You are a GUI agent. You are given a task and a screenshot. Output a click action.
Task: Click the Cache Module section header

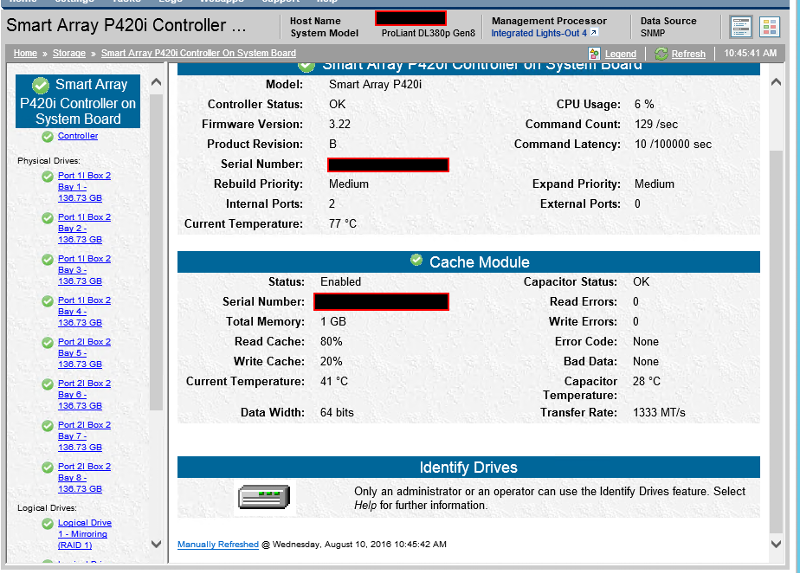click(x=468, y=262)
